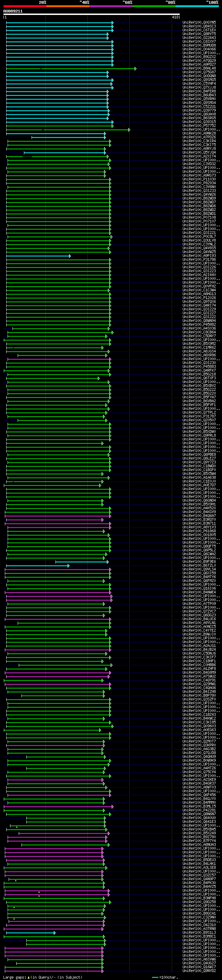Click the white query sequence bar
The height and width of the screenshot is (980, 222).
tap(92, 15)
